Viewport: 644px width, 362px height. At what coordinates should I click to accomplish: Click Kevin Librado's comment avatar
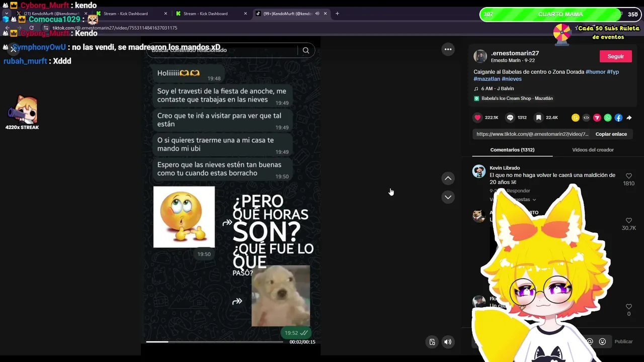click(479, 171)
